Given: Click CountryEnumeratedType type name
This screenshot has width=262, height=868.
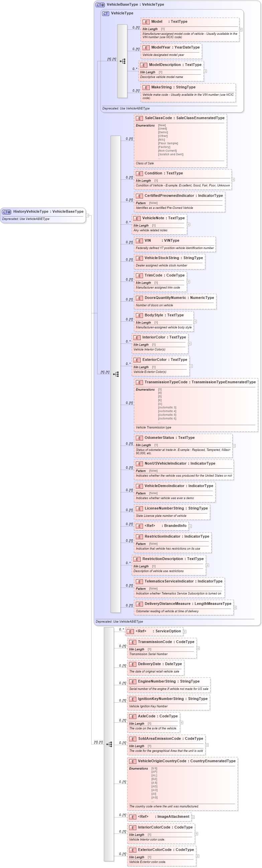Looking at the screenshot, I should (x=213, y=761).
